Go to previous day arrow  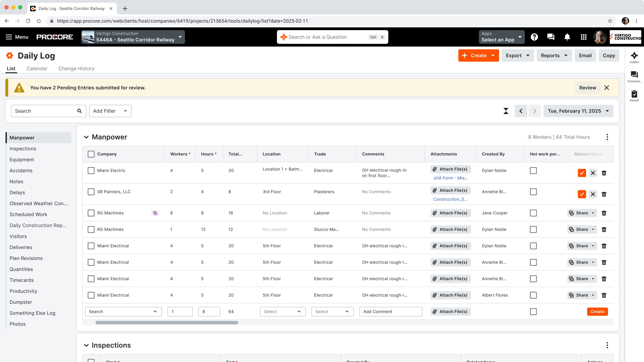click(521, 111)
